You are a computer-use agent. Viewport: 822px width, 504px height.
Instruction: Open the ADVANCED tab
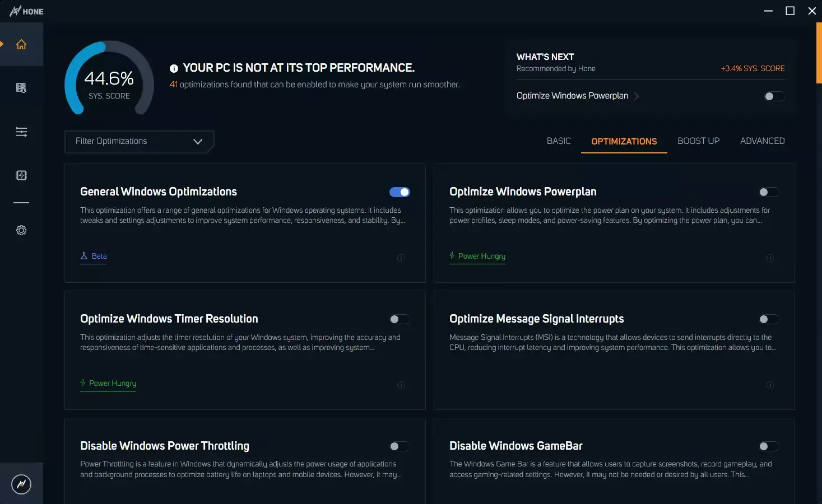[762, 141]
